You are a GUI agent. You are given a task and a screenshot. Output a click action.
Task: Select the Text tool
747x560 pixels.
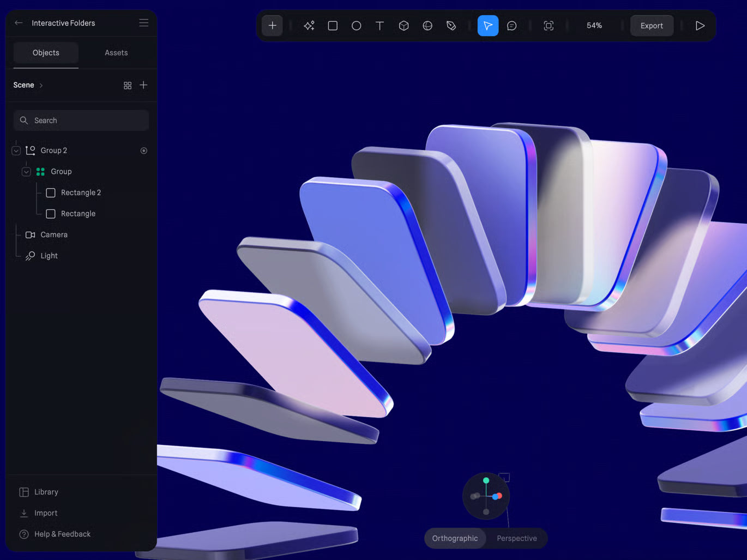point(380,26)
